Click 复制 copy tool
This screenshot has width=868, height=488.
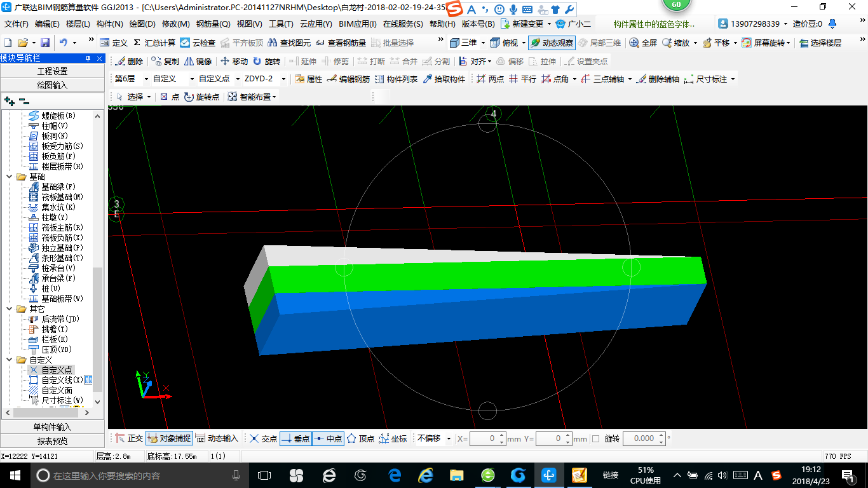pos(165,61)
